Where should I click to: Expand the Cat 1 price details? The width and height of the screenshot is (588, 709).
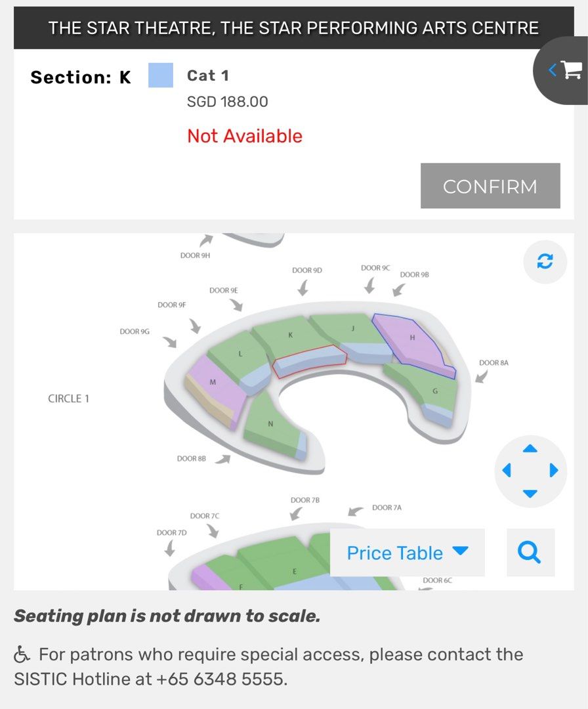(207, 75)
